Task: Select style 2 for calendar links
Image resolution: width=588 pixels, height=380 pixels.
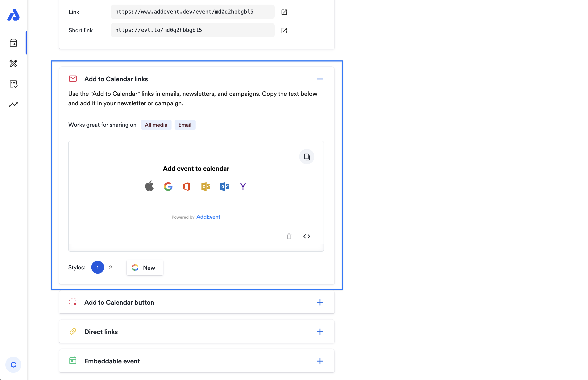Action: (x=110, y=267)
